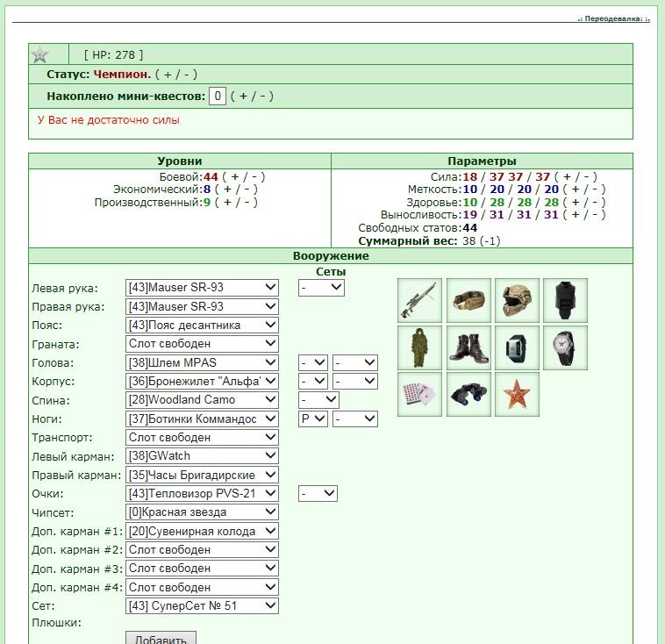
Task: Open the Транспорт slot dropdown
Action: [202, 438]
